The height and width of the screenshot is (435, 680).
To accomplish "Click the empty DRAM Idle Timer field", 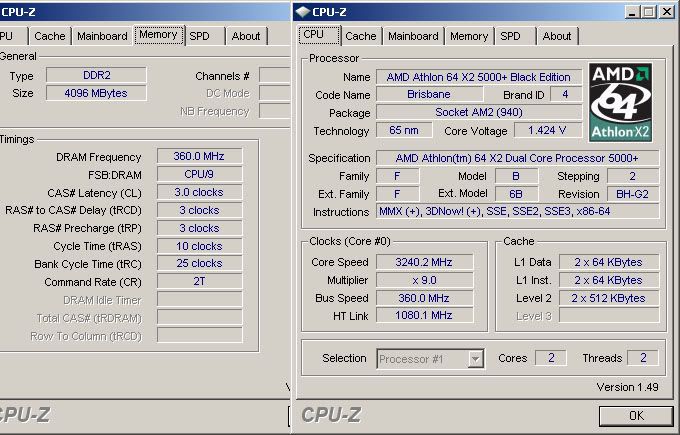I will tap(199, 299).
